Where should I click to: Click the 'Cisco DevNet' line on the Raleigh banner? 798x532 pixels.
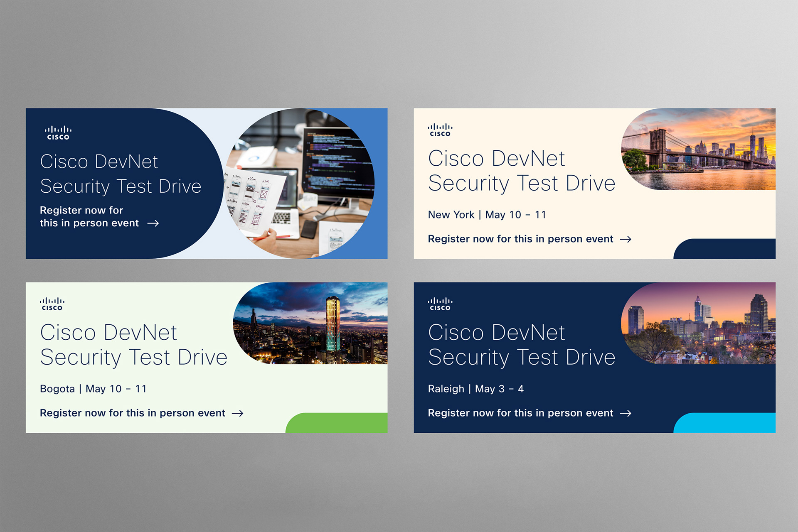click(497, 332)
